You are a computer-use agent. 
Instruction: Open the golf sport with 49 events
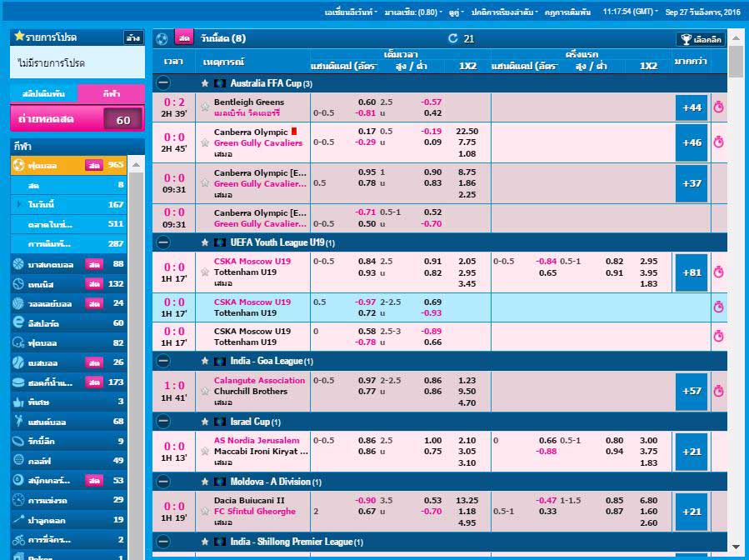[69, 461]
